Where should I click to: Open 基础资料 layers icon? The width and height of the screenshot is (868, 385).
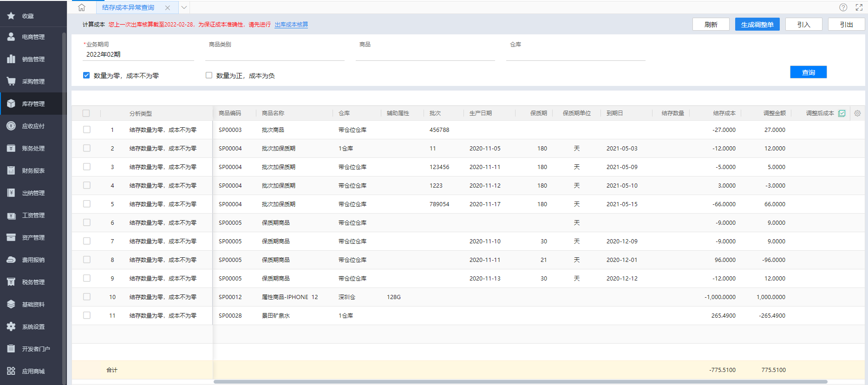pos(11,304)
